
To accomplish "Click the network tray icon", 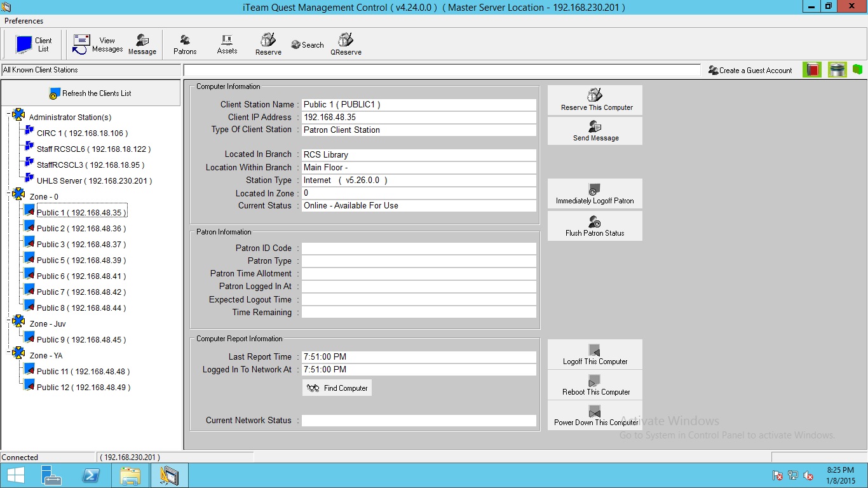I will [793, 475].
